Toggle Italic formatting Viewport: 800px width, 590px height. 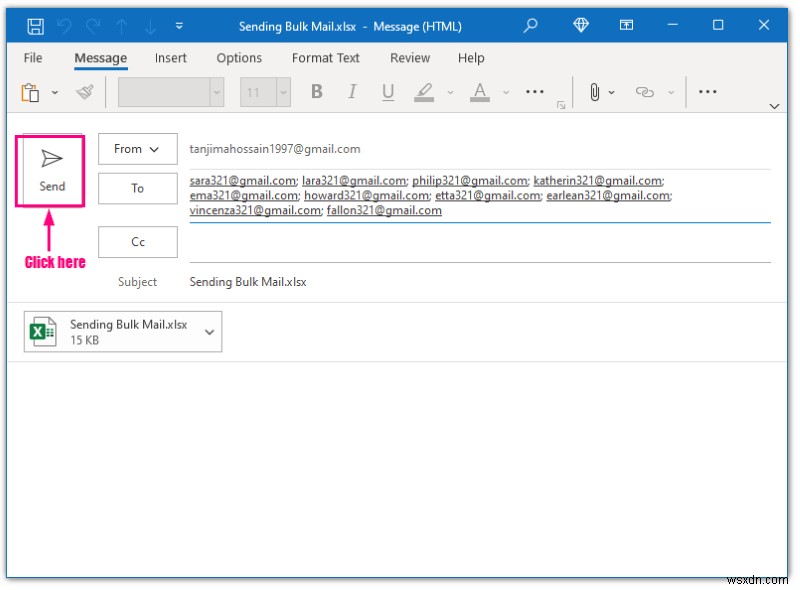352,92
